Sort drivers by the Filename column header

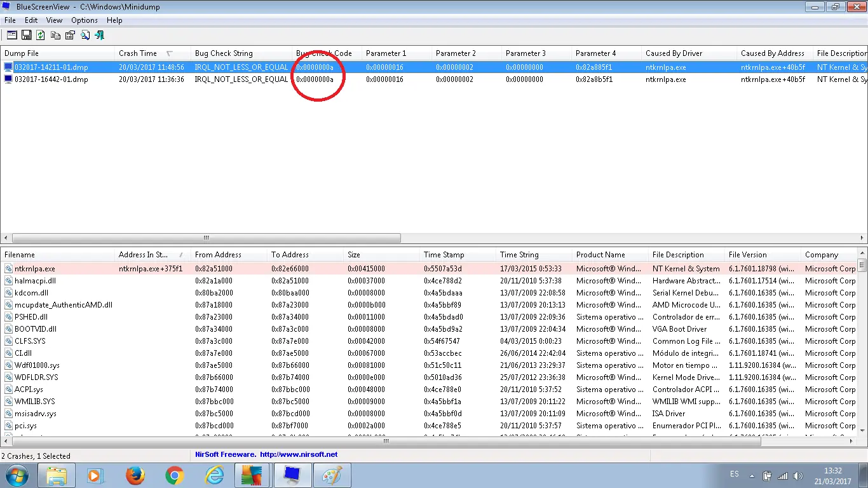coord(57,255)
